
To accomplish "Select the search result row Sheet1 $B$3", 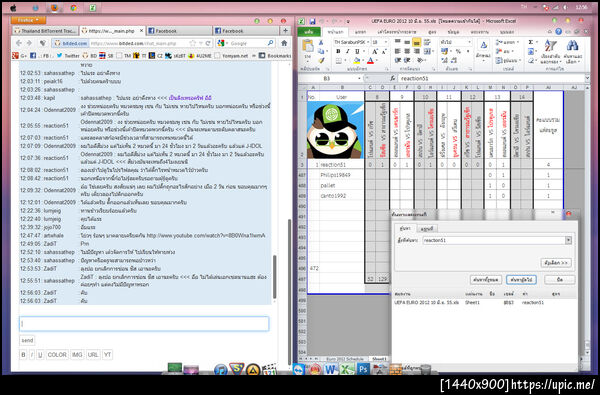I will pos(484,302).
